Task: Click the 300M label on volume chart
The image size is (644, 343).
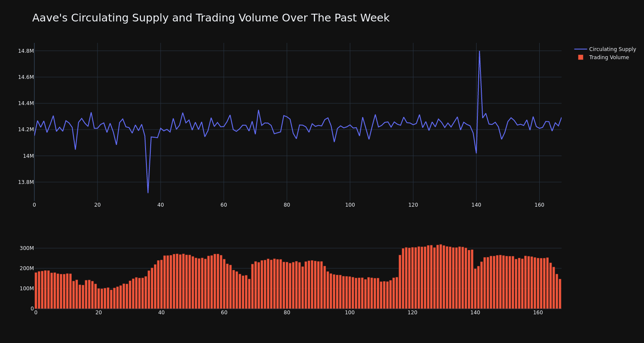Action: (27, 248)
